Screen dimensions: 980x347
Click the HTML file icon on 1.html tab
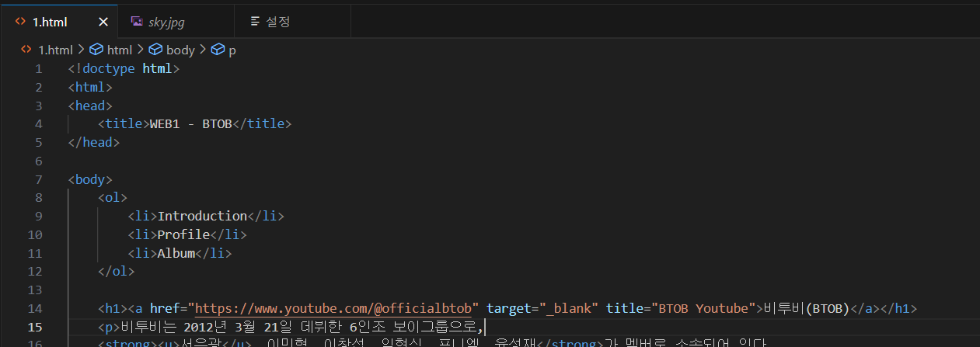(x=19, y=22)
